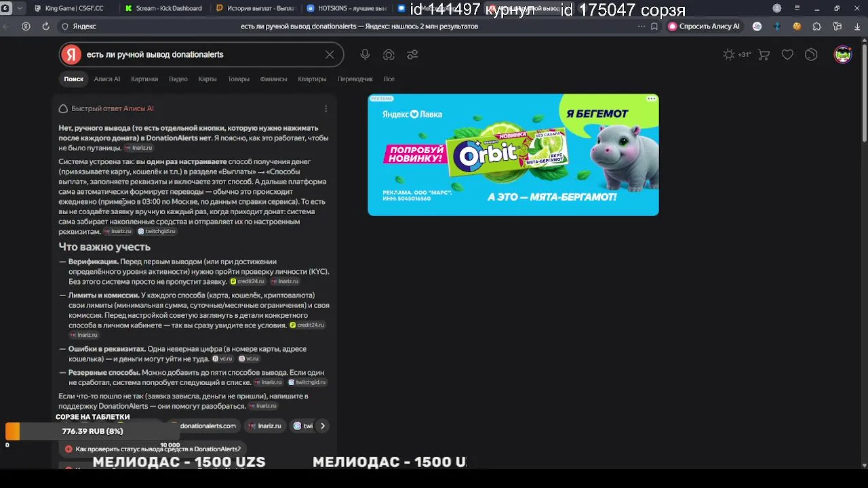Open the user profile avatar
The height and width of the screenshot is (488, 868).
click(x=842, y=55)
